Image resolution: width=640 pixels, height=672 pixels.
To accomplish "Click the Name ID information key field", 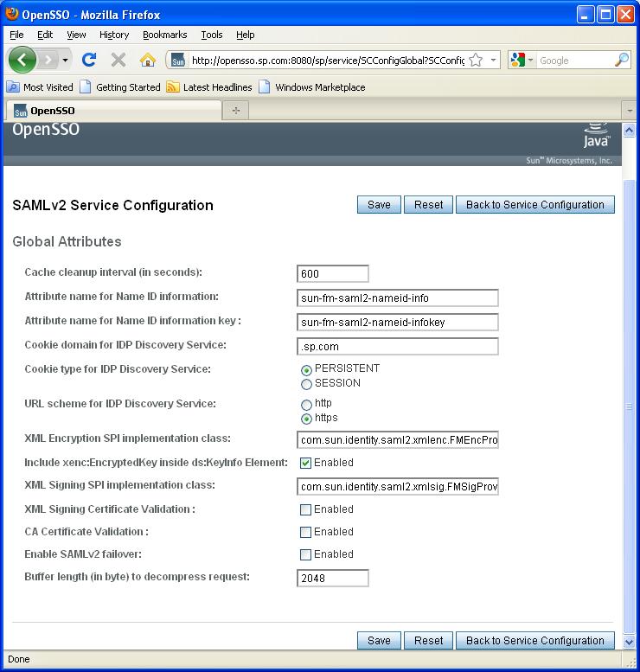I will 397,323.
